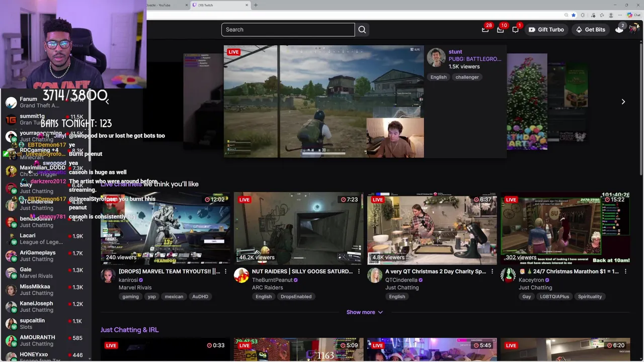Click TheBurntPeanut's channel avatar
644x362 pixels.
[241, 276]
